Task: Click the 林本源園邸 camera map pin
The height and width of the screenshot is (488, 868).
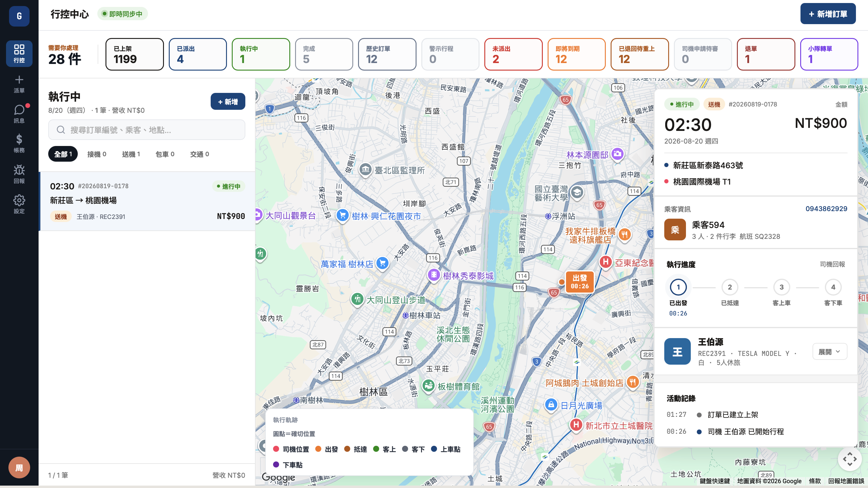Action: click(617, 154)
